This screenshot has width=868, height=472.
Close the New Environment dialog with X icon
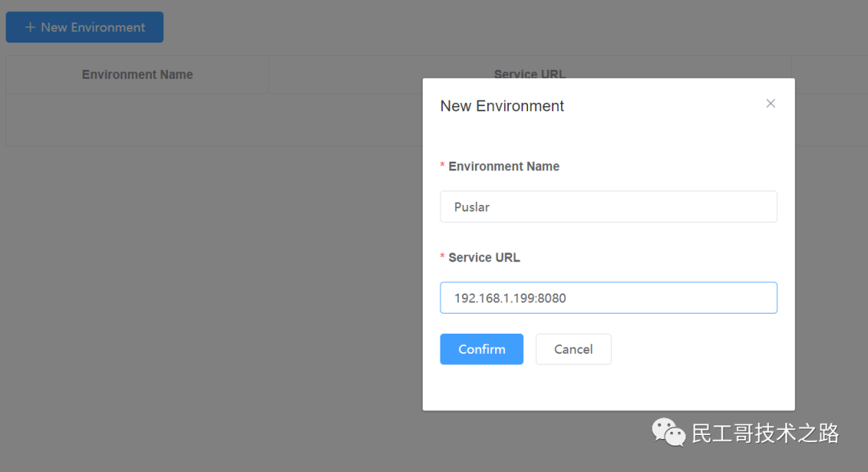click(770, 104)
